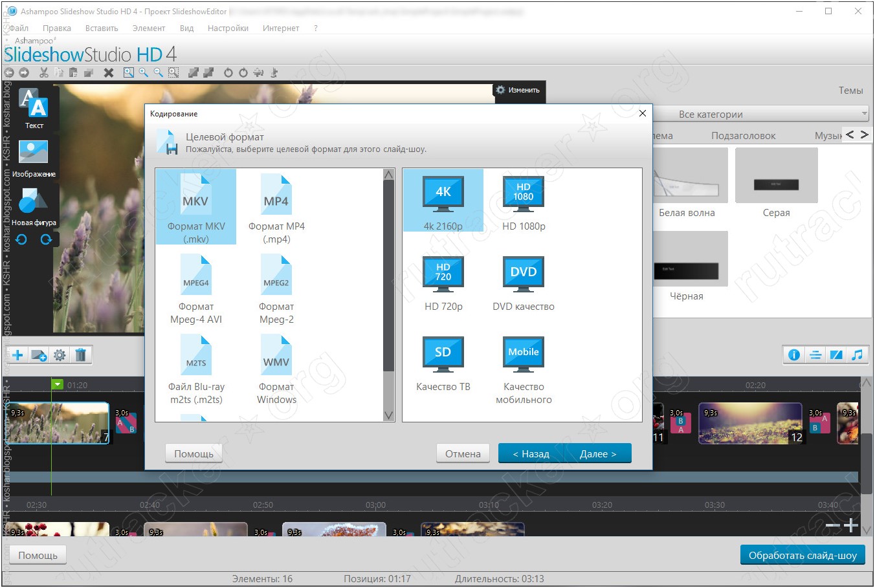Click the undo back arrow icon
The width and height of the screenshot is (875, 588).
(9, 72)
